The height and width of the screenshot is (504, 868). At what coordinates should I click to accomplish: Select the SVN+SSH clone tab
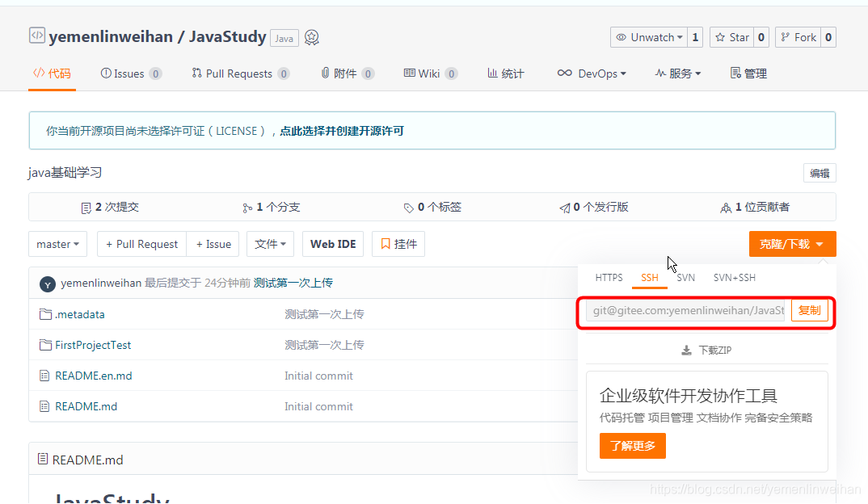click(x=735, y=277)
